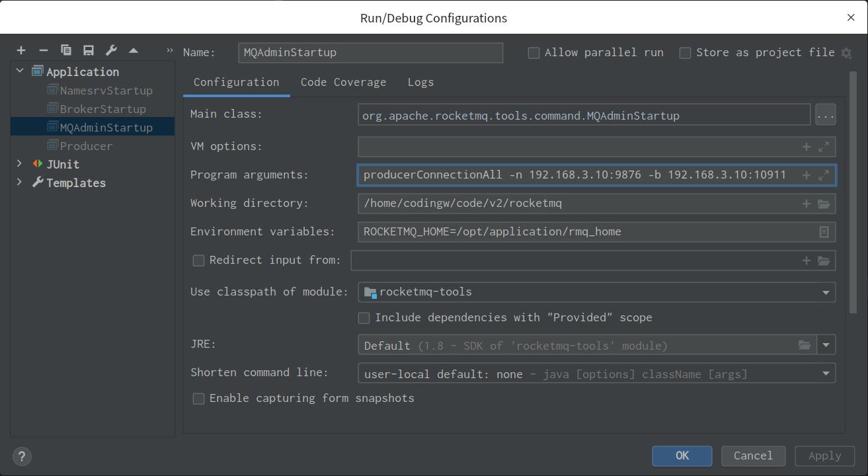This screenshot has height=476, width=868.
Task: Click the Main class text field
Action: [x=584, y=115]
